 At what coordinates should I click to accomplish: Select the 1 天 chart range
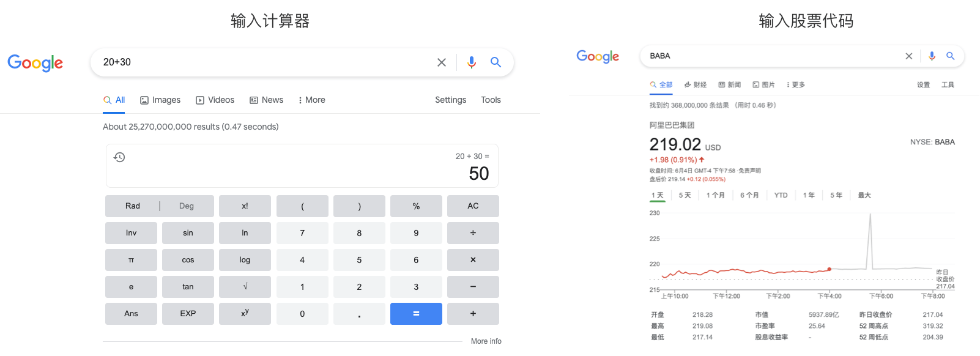658,196
